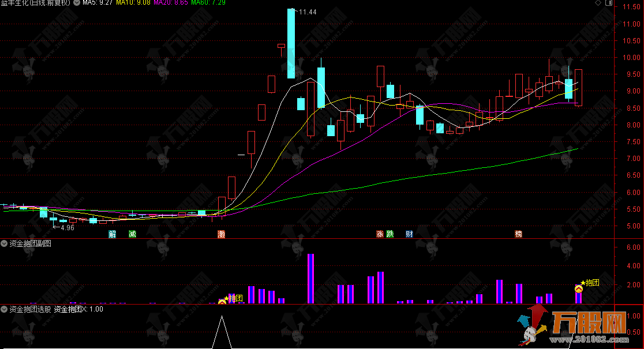Click the tall cyan candle at the 11.44 peak

291,43
